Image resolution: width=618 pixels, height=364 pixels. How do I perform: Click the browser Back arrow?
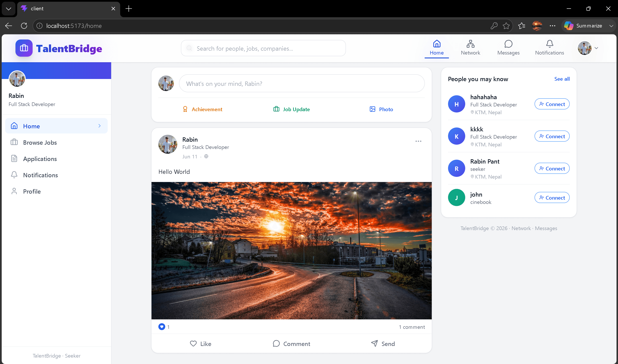(x=9, y=26)
